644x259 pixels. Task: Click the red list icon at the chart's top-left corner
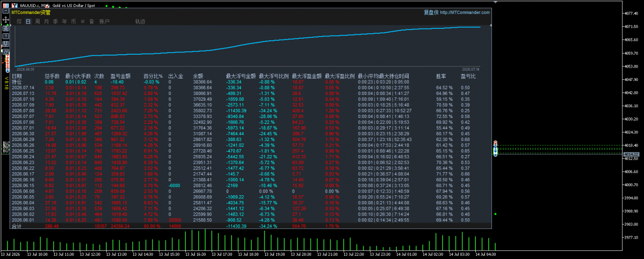pyautogui.click(x=6, y=6)
